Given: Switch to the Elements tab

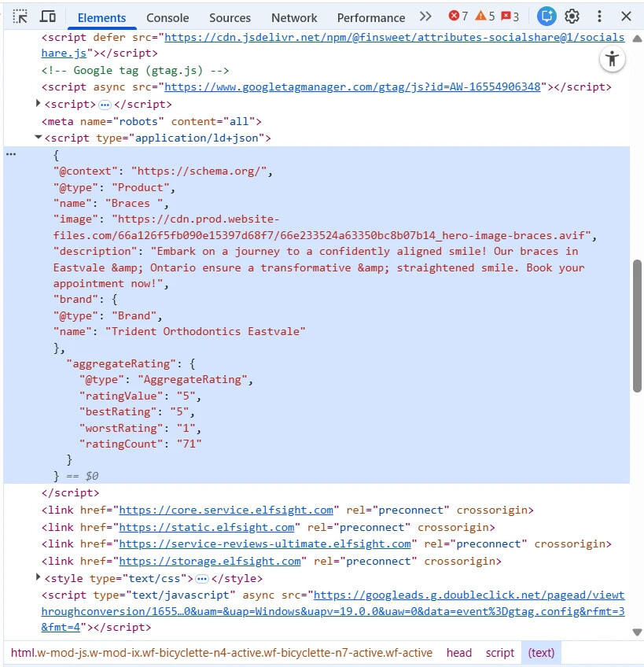Looking at the screenshot, I should click(x=101, y=18).
